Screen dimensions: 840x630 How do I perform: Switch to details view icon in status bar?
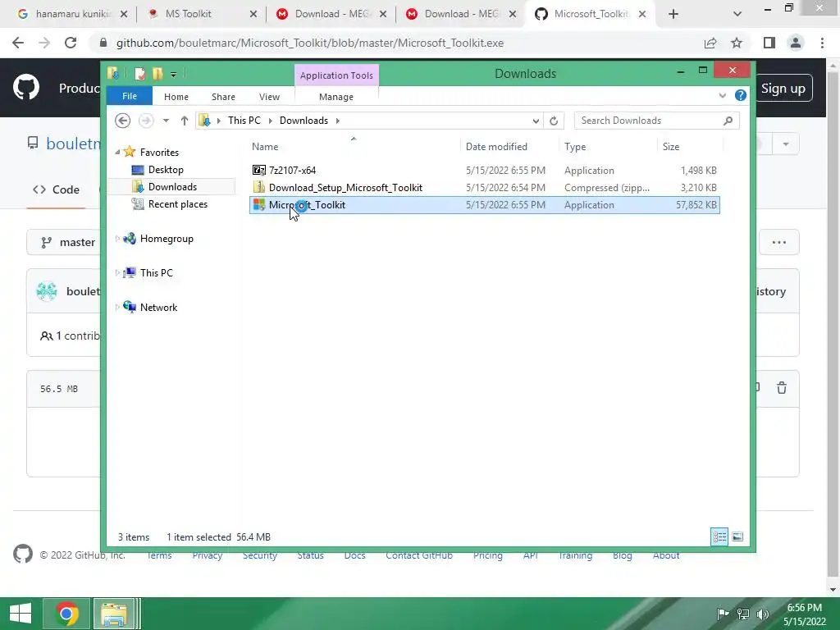pyautogui.click(x=719, y=536)
